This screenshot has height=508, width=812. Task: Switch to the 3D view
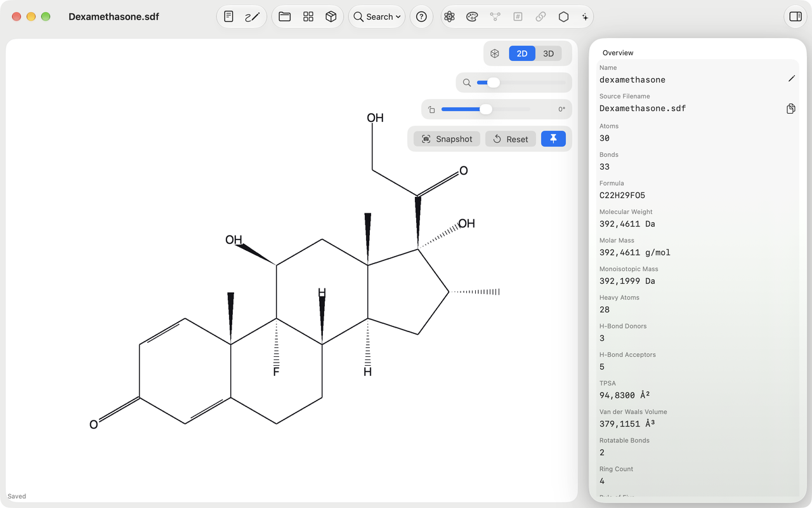click(x=549, y=53)
